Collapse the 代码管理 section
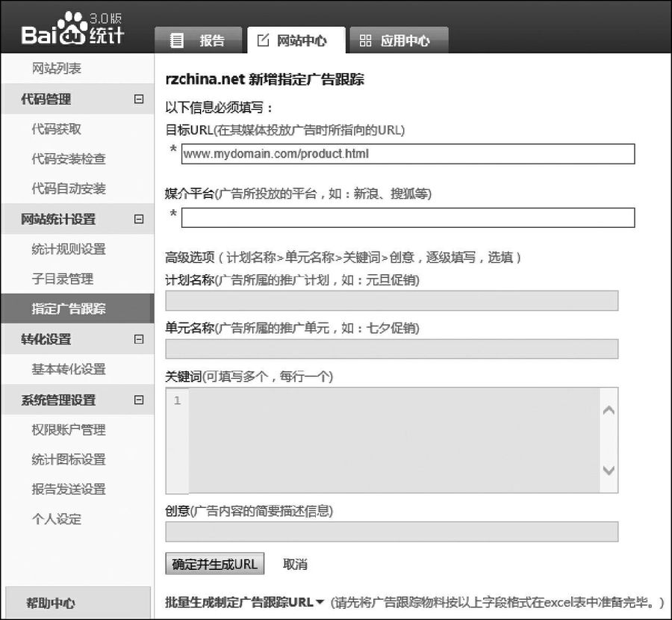The height and width of the screenshot is (620, 672). 138,99
